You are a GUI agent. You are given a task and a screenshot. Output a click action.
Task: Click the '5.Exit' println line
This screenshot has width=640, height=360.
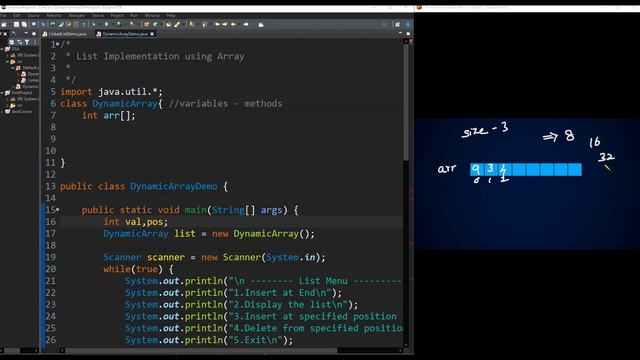pos(209,340)
